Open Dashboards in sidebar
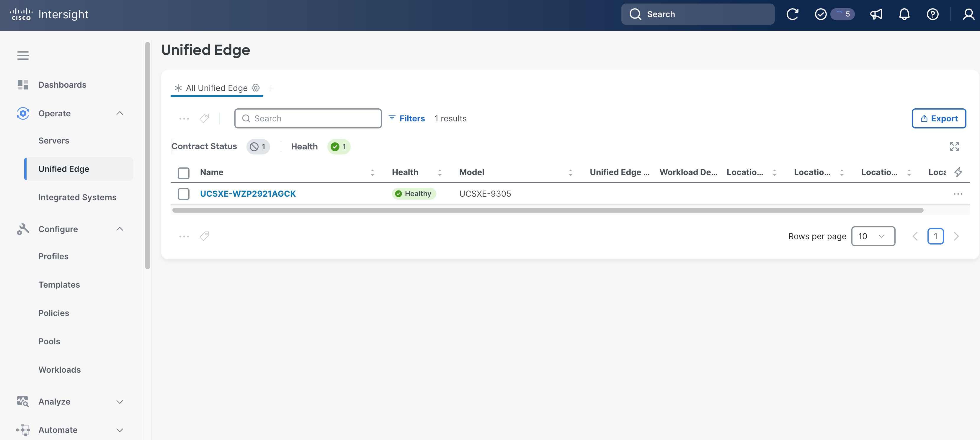The width and height of the screenshot is (980, 440). [62, 85]
